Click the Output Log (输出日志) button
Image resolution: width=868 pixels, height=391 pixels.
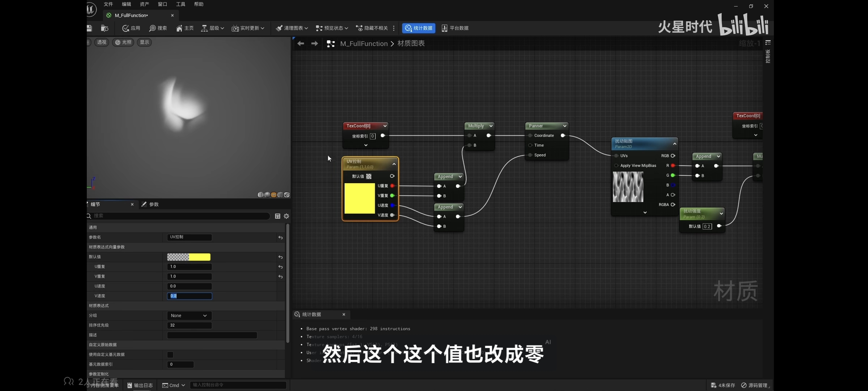click(x=140, y=385)
